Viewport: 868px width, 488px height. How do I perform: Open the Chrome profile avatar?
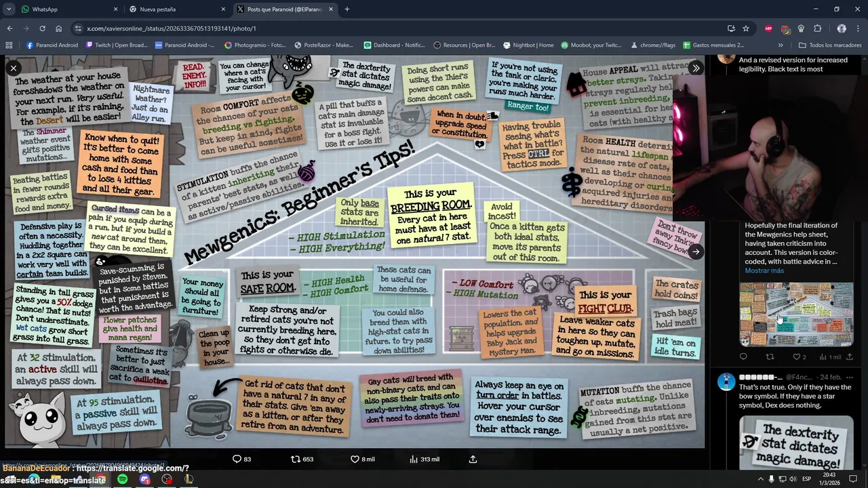[842, 28]
